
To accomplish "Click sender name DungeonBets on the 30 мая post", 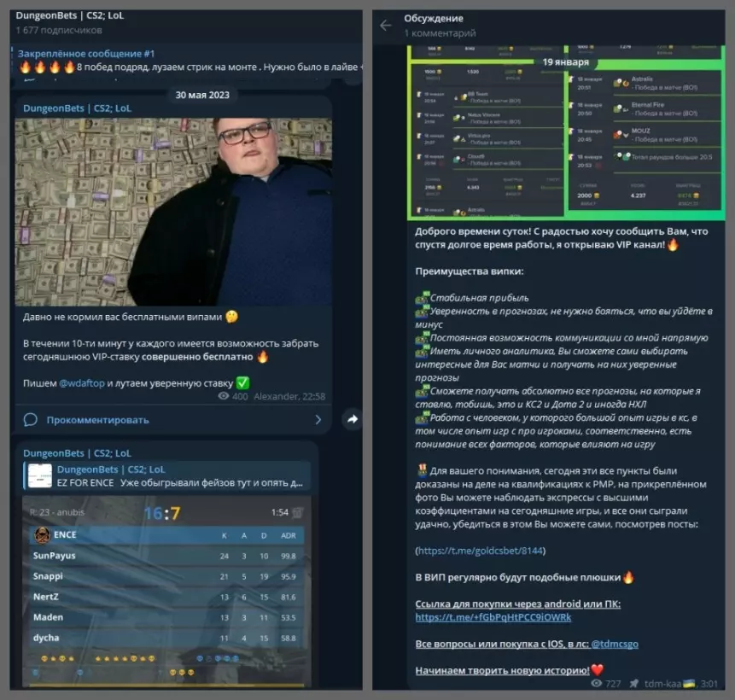I will click(78, 108).
